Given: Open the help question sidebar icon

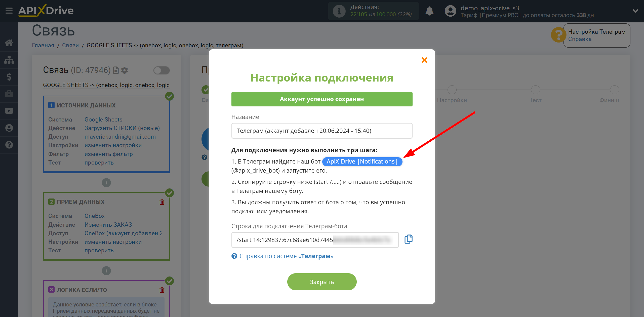Looking at the screenshot, I should (9, 145).
